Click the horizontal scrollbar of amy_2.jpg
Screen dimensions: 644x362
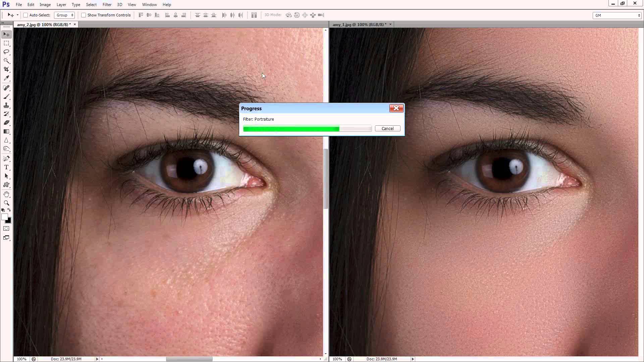click(189, 359)
